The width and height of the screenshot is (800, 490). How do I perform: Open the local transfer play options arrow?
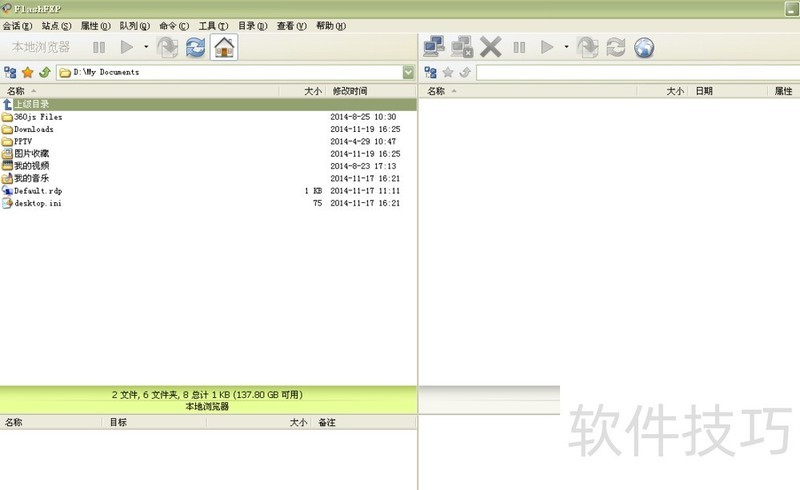pos(146,47)
